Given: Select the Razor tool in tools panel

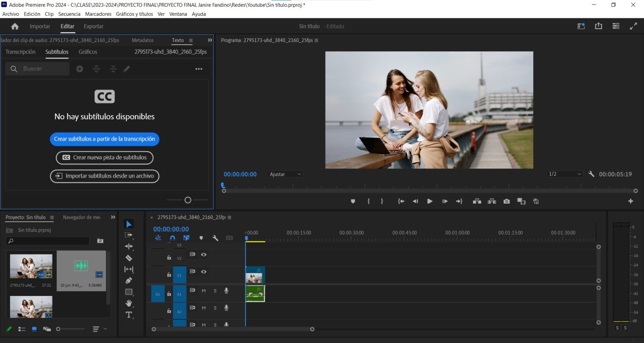Looking at the screenshot, I should point(129,258).
